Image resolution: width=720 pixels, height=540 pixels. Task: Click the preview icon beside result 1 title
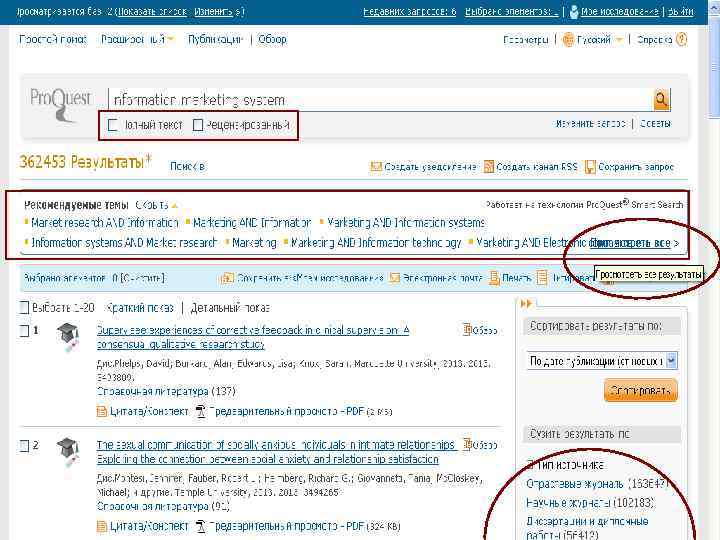467,329
